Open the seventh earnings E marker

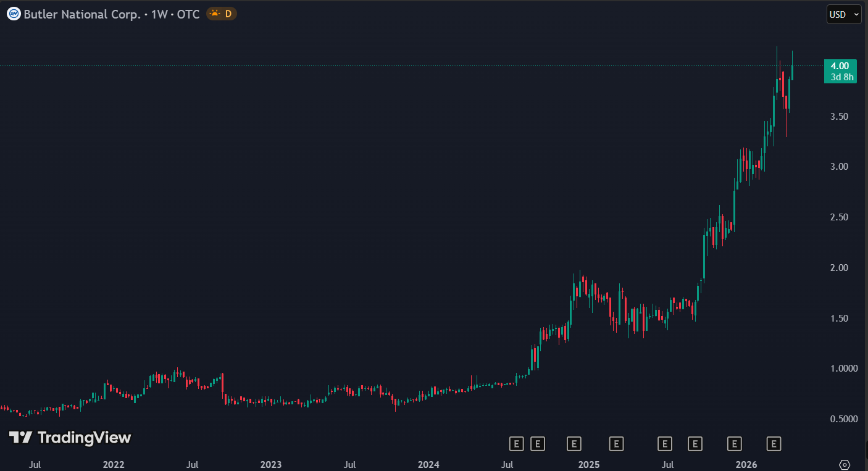click(x=734, y=443)
